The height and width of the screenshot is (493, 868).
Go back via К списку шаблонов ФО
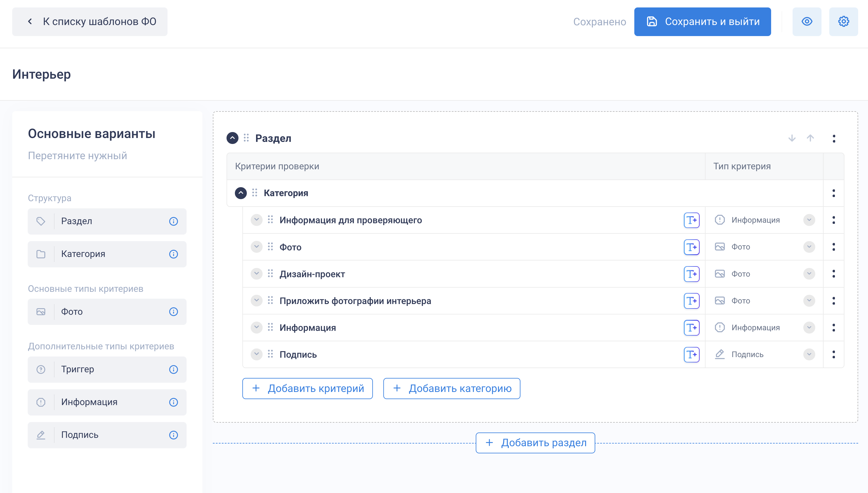90,22
